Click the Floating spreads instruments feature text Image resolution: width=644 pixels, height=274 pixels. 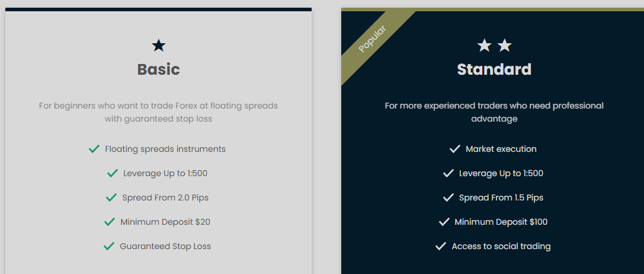point(165,149)
